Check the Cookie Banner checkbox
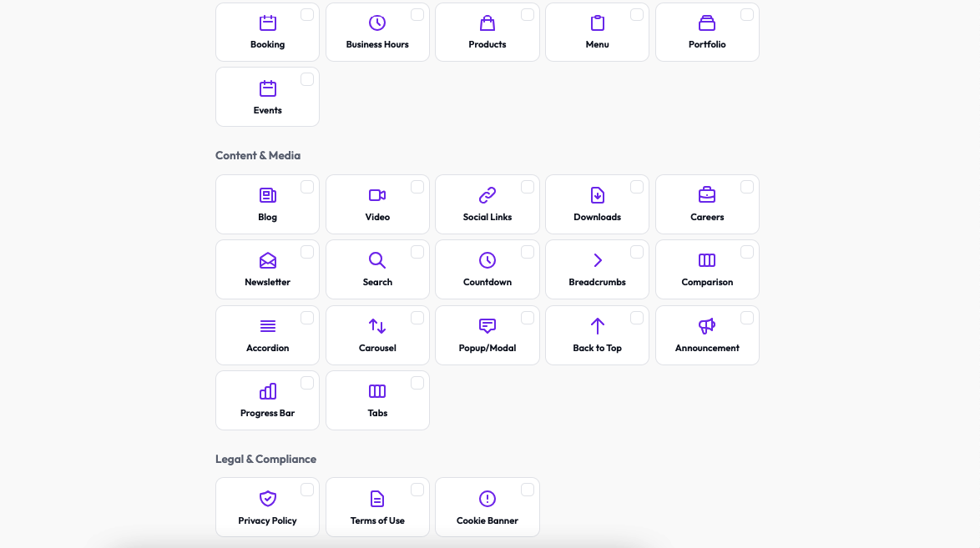980x548 pixels. tap(527, 490)
